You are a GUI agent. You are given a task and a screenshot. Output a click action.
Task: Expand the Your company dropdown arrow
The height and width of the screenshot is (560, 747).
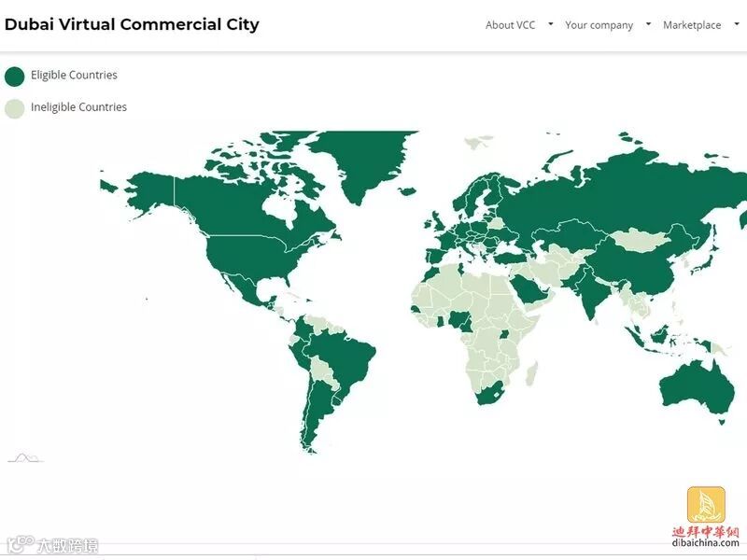pos(648,23)
